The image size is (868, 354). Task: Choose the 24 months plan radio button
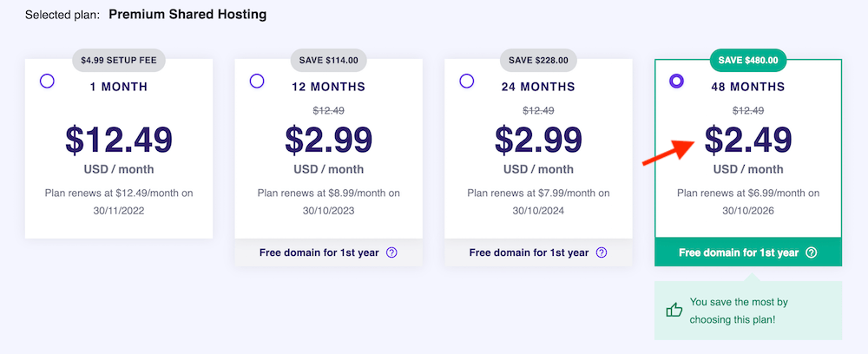pyautogui.click(x=467, y=81)
